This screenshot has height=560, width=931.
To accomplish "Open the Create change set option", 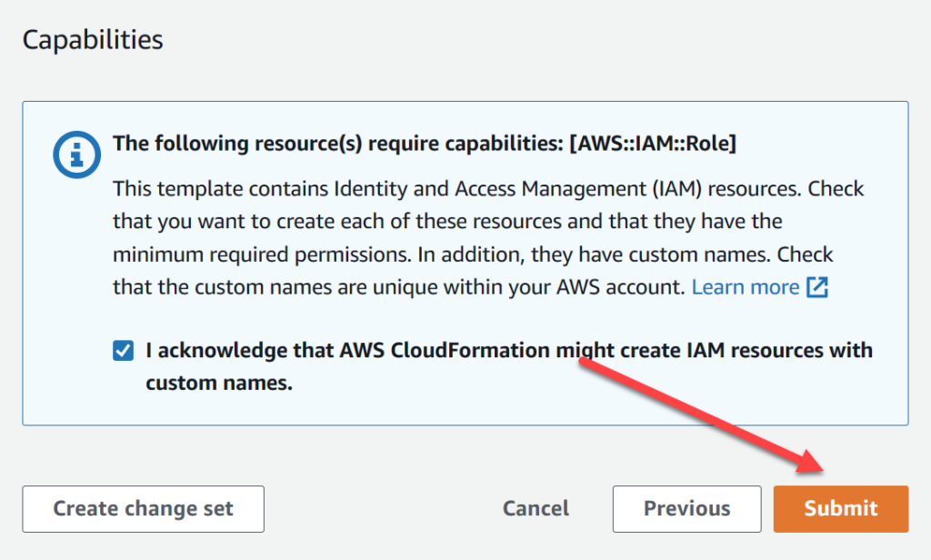I will coord(143,509).
